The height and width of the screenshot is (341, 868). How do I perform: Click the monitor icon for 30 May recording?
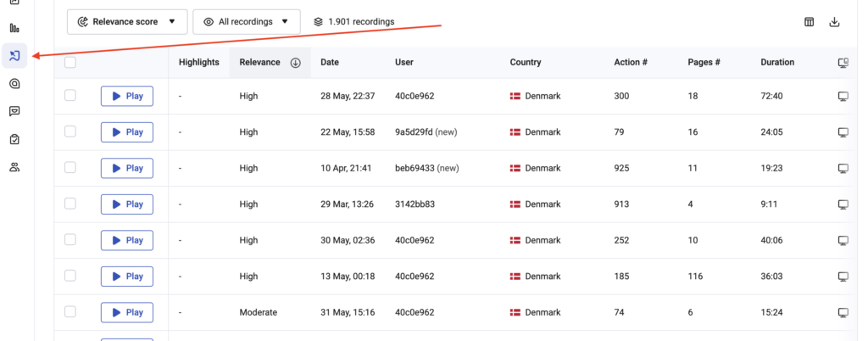843,240
